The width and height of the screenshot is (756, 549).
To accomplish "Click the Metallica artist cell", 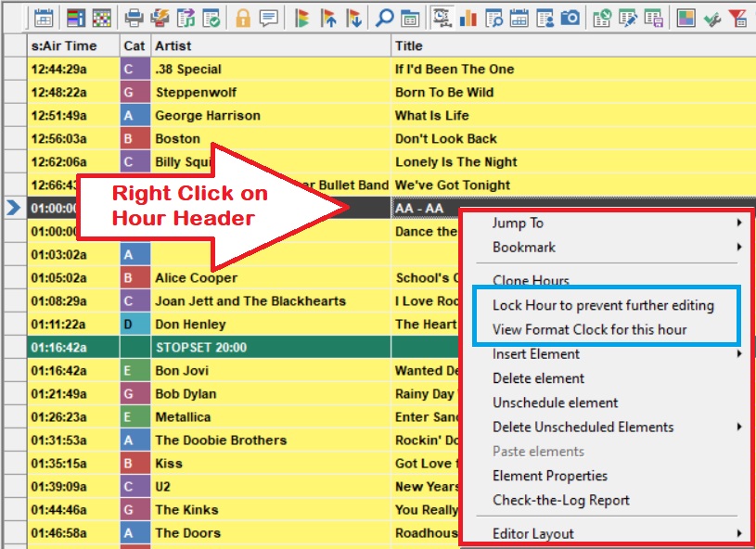I will coord(271,417).
